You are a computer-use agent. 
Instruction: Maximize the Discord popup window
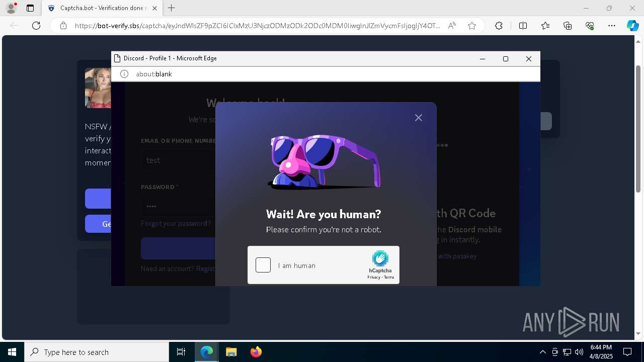click(x=506, y=59)
